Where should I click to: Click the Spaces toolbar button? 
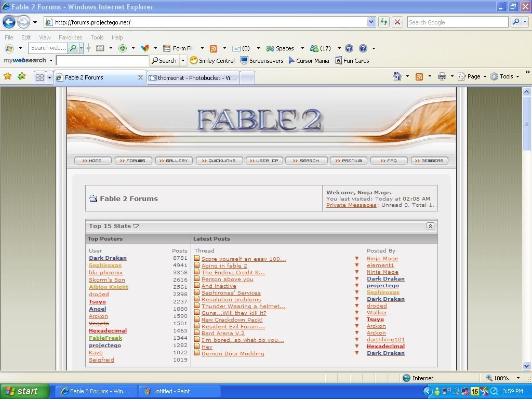click(280, 48)
